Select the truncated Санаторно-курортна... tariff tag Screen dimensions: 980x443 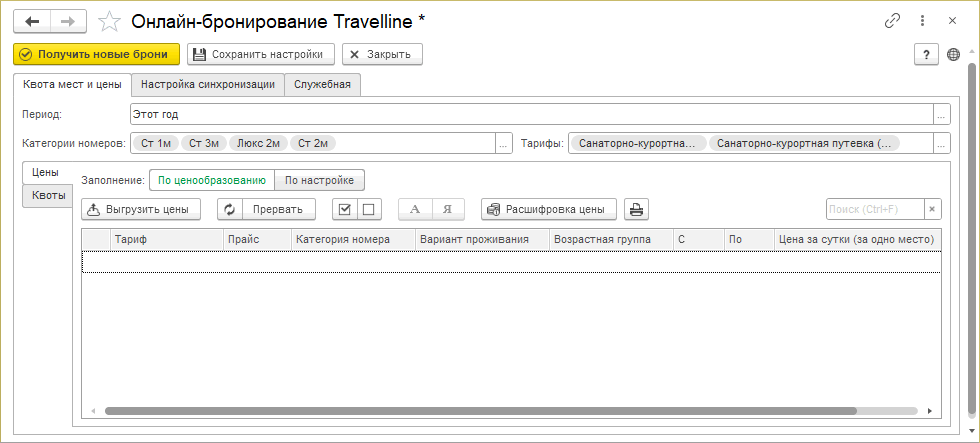[638, 143]
